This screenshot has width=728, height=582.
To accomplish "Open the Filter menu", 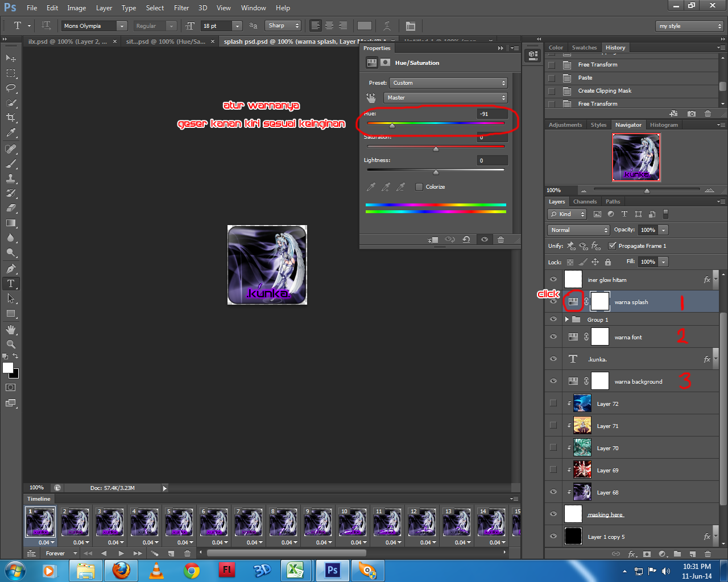I will click(x=181, y=8).
